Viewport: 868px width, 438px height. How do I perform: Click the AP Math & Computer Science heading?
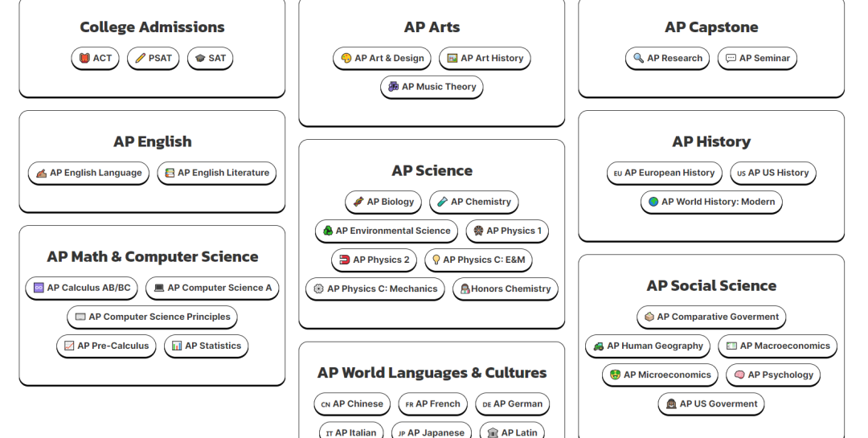point(152,257)
